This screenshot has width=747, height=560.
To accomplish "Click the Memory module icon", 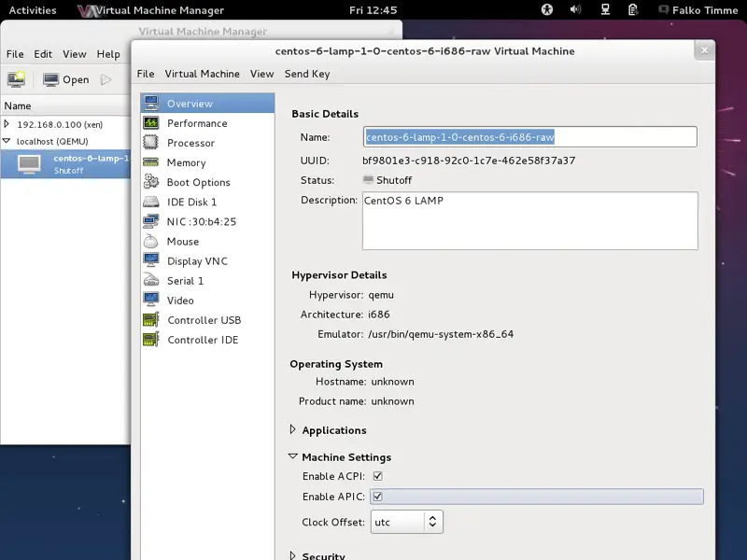I will tap(151, 162).
